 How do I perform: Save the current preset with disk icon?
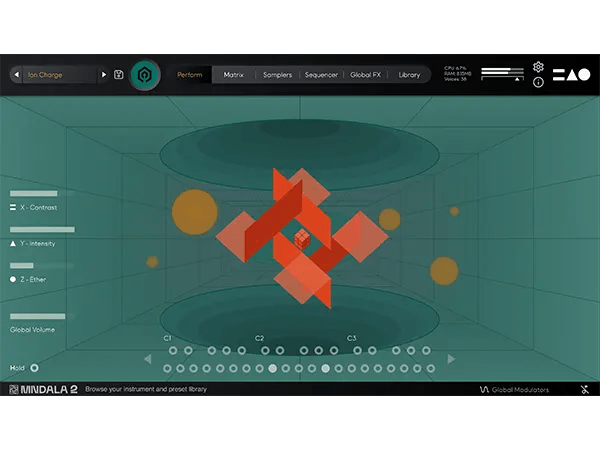(119, 75)
